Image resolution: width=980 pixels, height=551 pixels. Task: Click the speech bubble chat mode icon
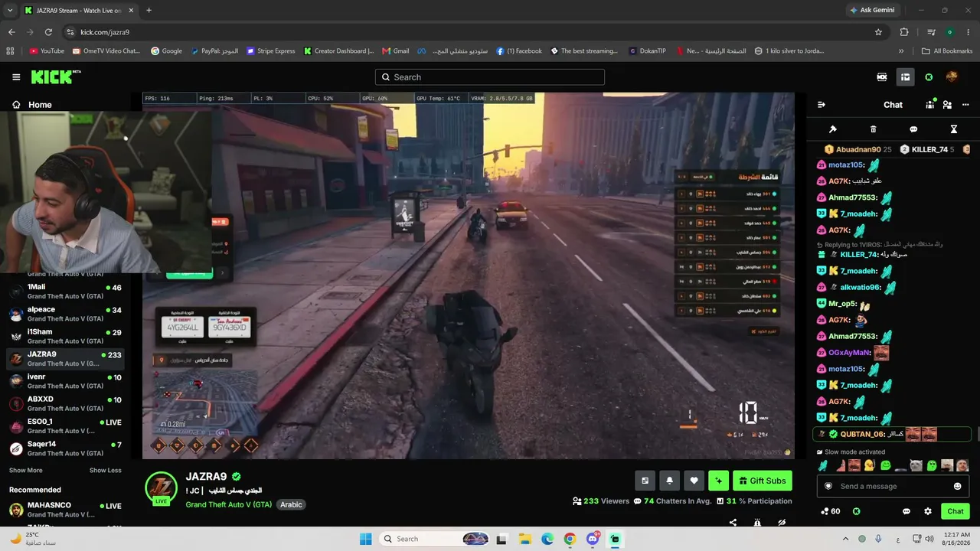913,129
